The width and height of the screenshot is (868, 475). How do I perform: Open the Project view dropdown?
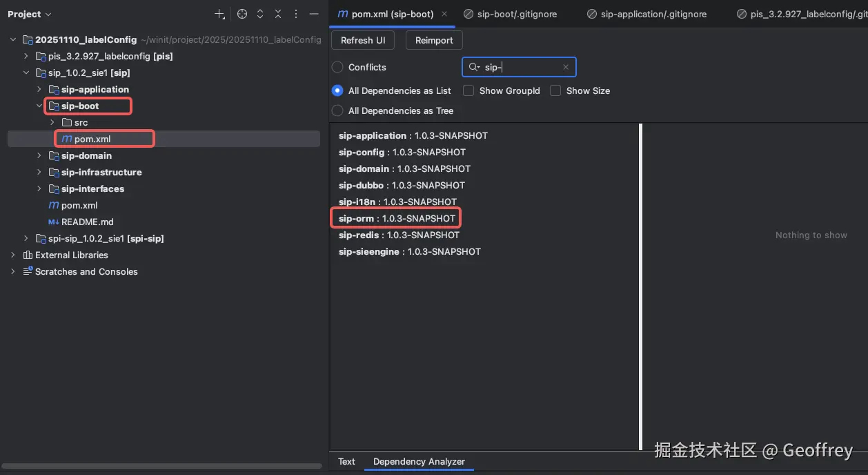click(x=30, y=14)
